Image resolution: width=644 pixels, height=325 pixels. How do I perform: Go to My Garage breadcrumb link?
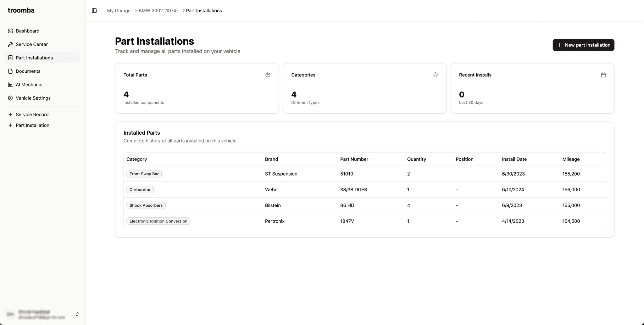click(119, 11)
